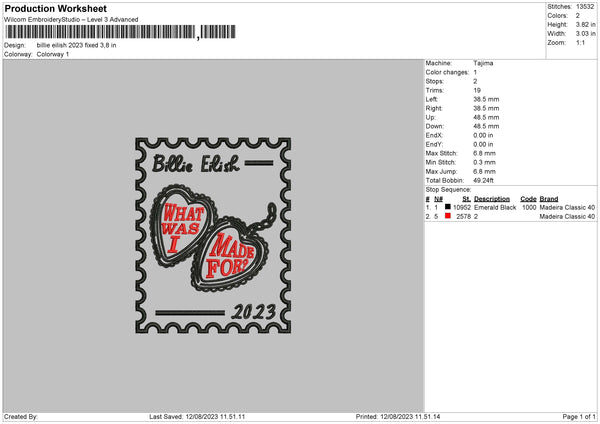The width and height of the screenshot is (600, 424).
Task: Click the 'Color changes:' label
Action: pyautogui.click(x=447, y=72)
